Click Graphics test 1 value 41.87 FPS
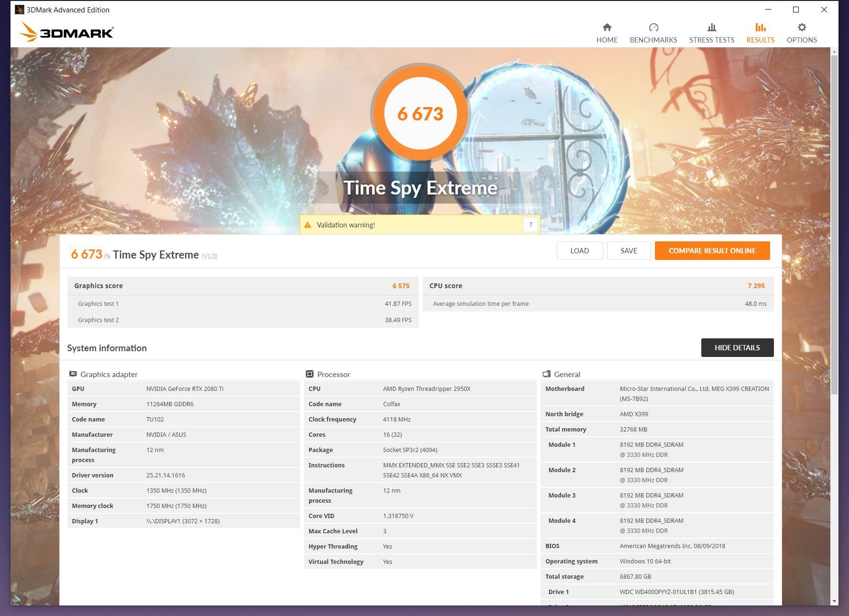849x616 pixels. tap(398, 303)
